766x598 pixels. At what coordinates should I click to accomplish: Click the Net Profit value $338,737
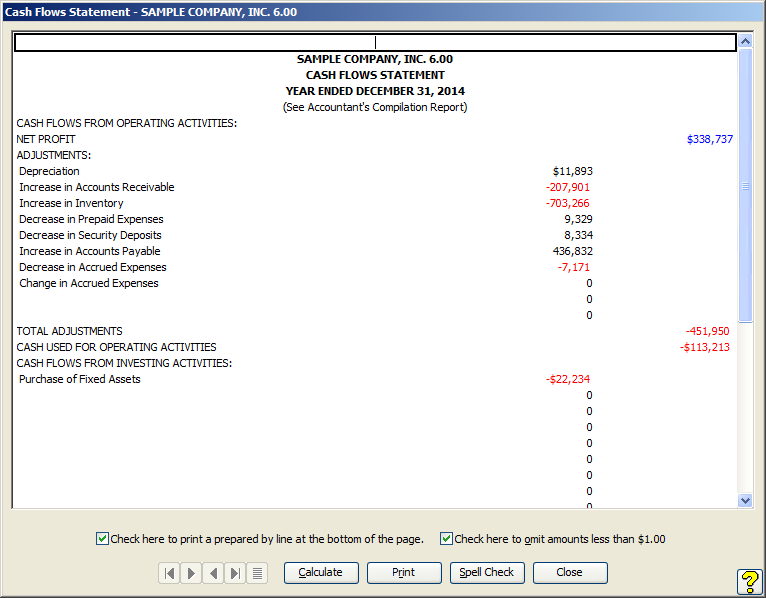[x=709, y=139]
